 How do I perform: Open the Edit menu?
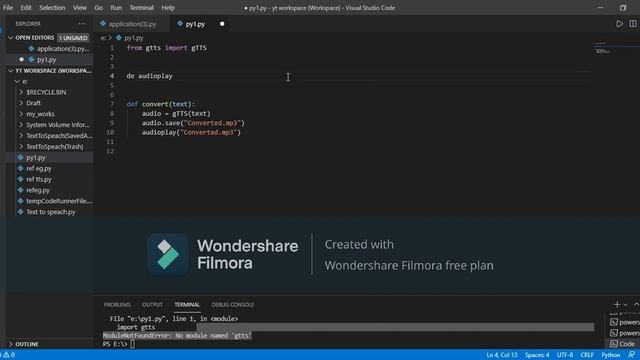click(26, 7)
